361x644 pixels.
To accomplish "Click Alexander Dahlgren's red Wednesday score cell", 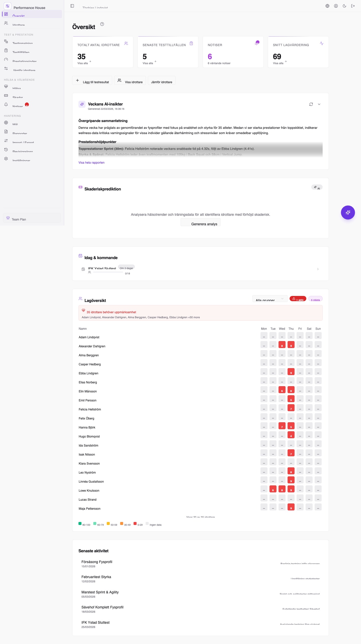I will coord(282,345).
